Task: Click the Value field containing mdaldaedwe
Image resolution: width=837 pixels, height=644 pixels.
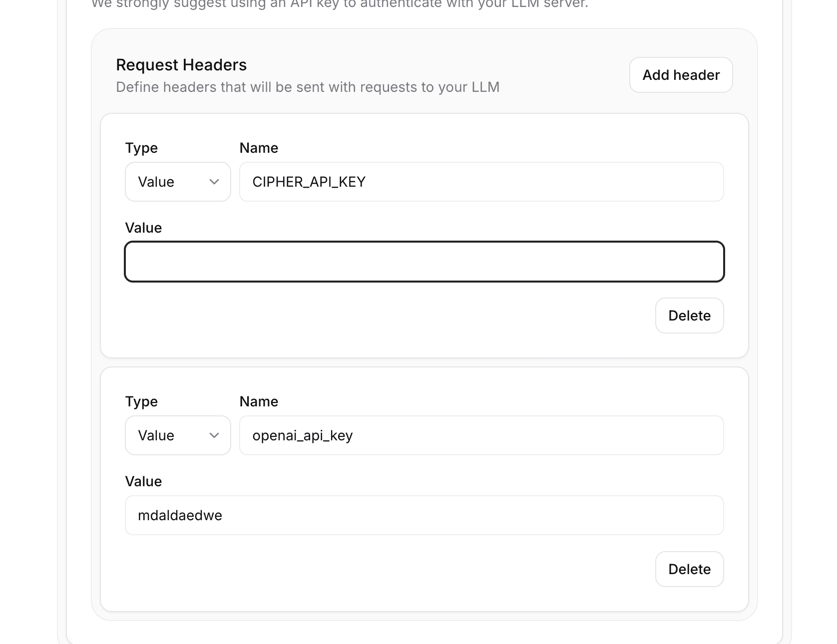Action: pos(424,515)
